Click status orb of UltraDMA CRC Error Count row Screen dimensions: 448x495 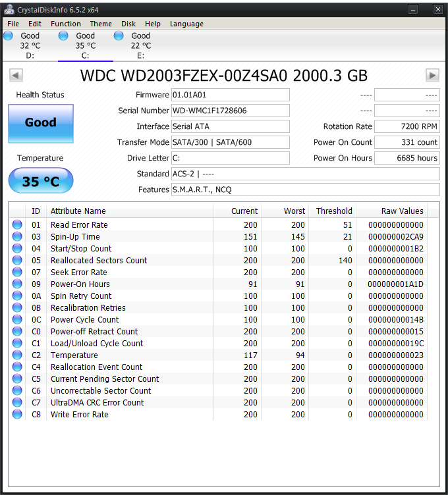coord(17,402)
